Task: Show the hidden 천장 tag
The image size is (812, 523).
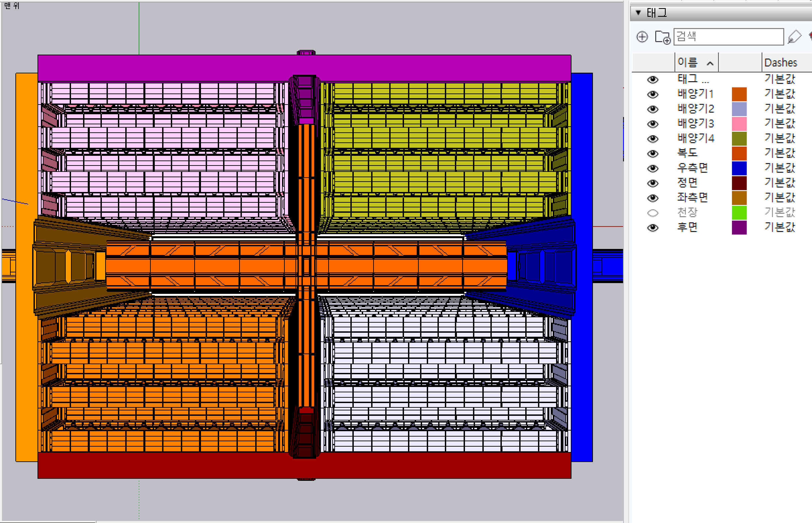Action: 653,213
